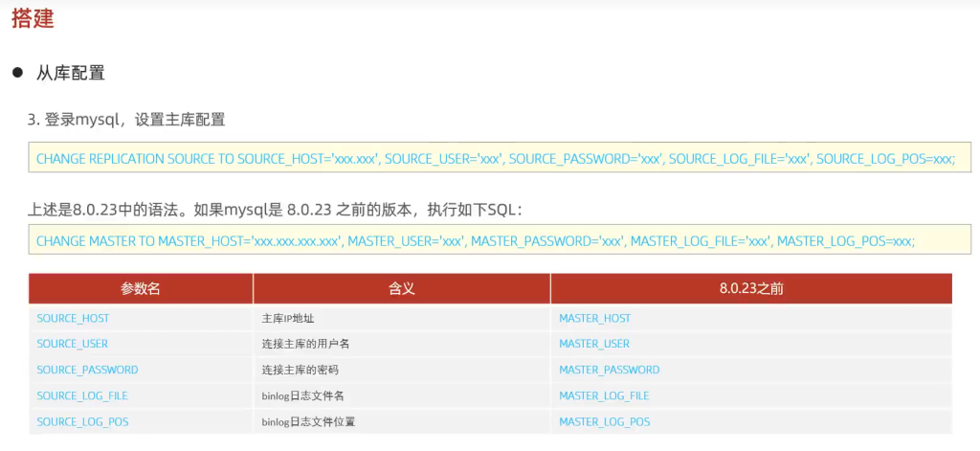
Task: Click the MASTER_HOST table cell
Action: click(x=594, y=318)
